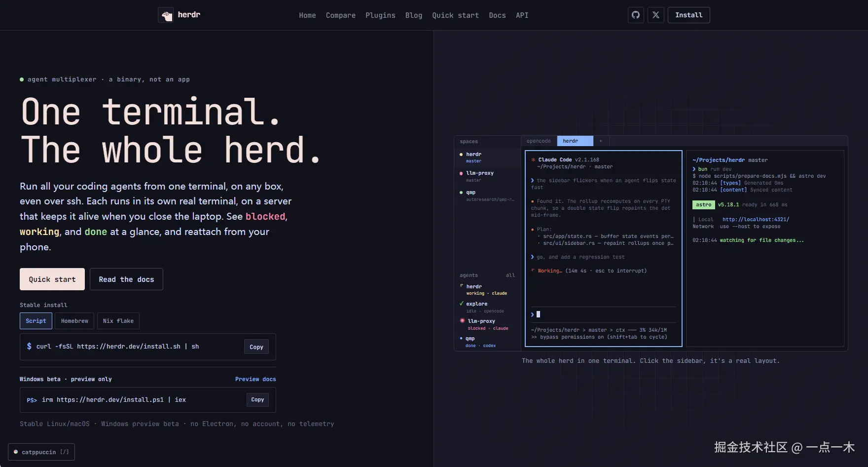Select the Script install tab
The width and height of the screenshot is (868, 467).
point(36,321)
